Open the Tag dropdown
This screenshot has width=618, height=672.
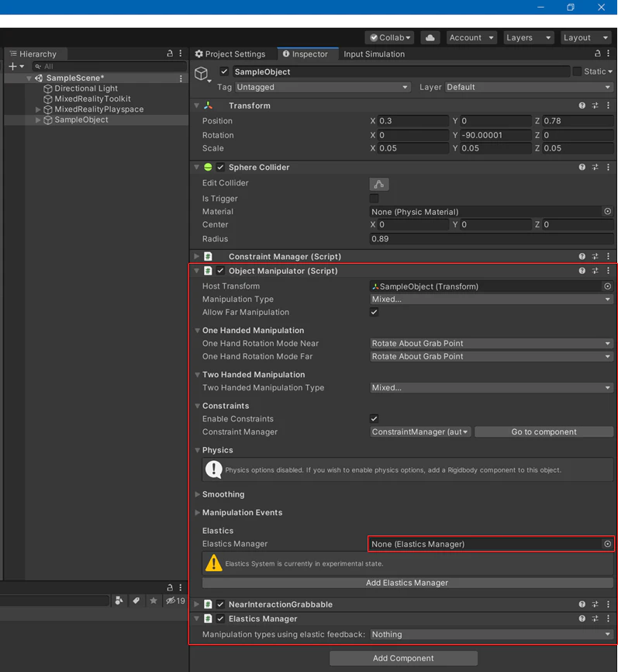click(323, 87)
